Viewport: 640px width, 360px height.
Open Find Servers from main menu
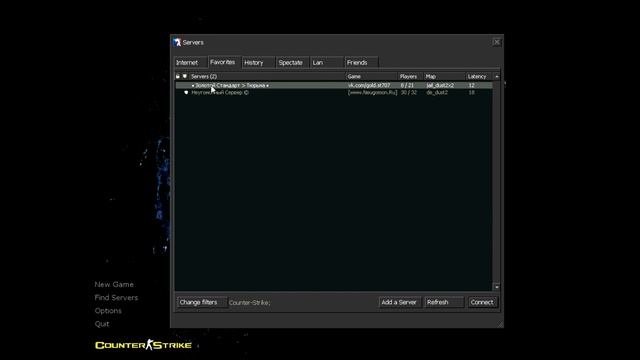pos(116,298)
